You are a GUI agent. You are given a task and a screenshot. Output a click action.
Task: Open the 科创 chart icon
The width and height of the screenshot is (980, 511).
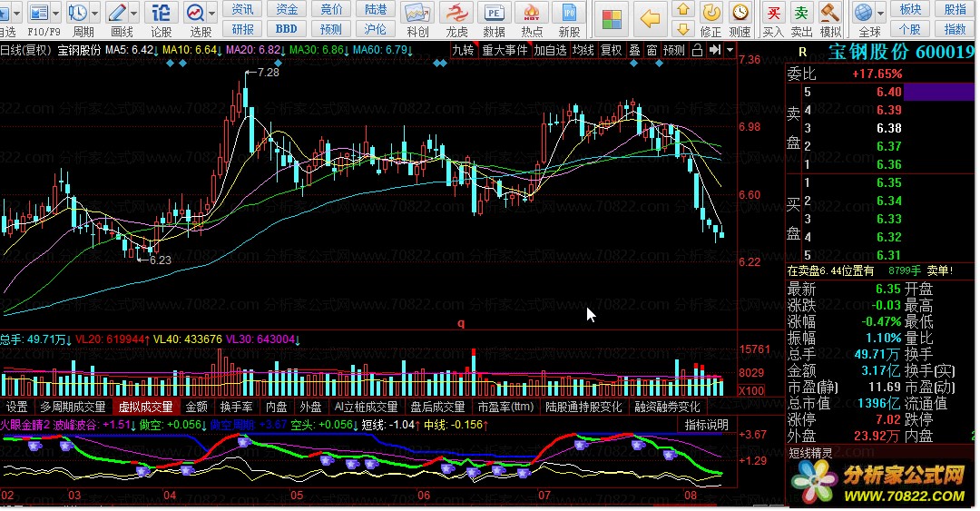coord(416,13)
